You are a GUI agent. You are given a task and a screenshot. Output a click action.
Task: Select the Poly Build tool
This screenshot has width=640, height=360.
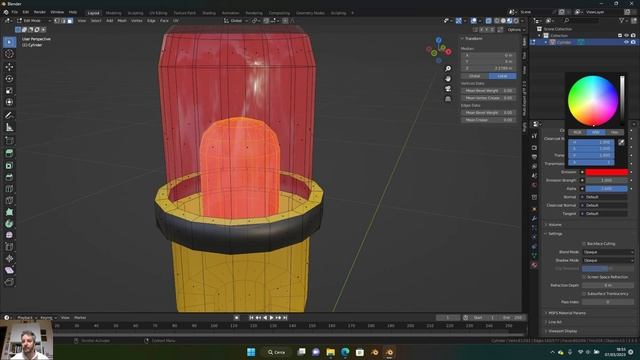pos(9,212)
